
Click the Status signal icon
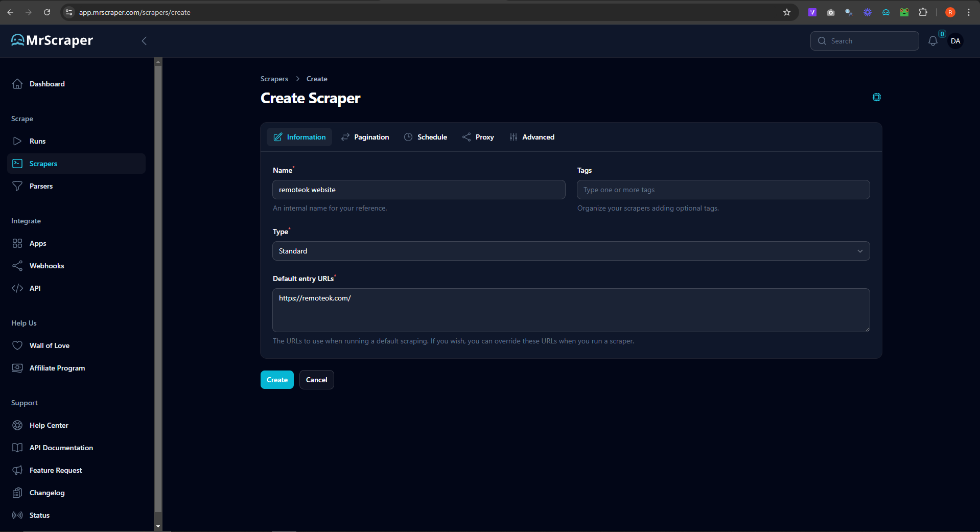17,515
